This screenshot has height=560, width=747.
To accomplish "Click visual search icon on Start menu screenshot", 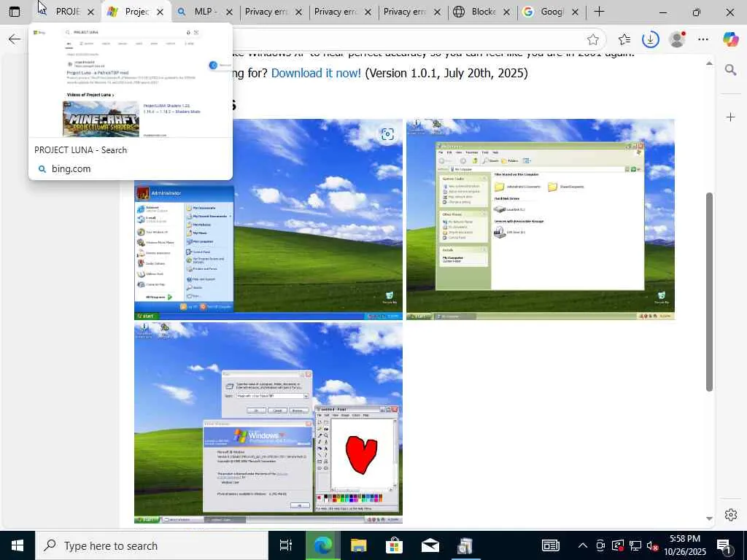I will click(387, 134).
